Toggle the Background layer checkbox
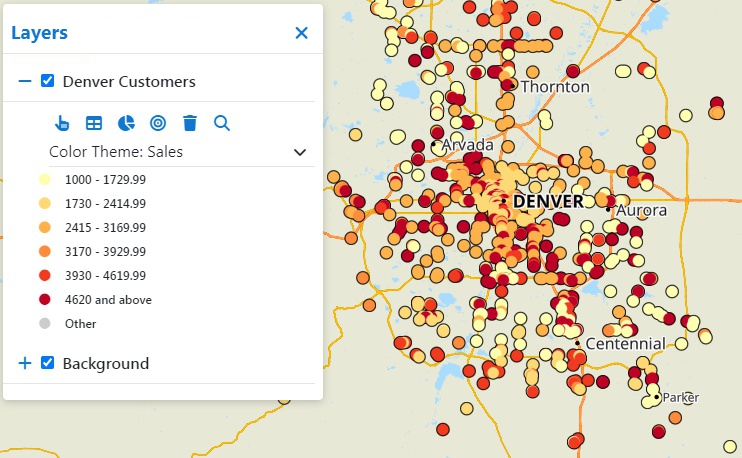The height and width of the screenshot is (458, 742). click(x=48, y=363)
